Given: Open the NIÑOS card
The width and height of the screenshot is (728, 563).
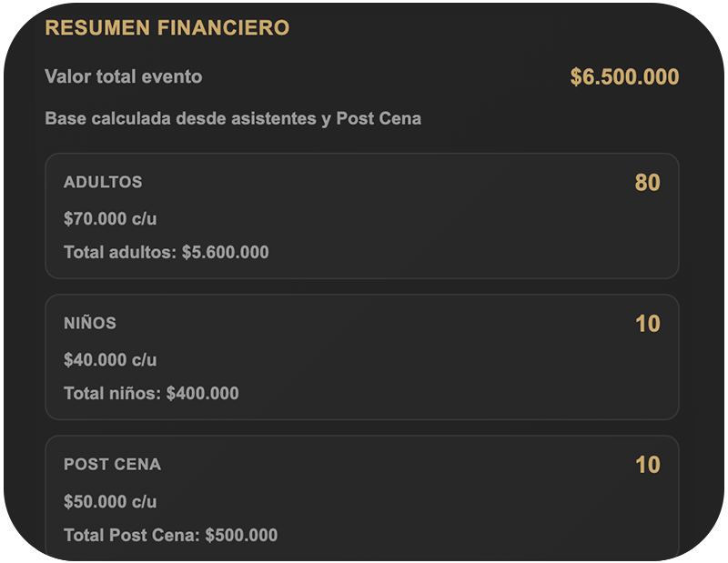Looking at the screenshot, I should (x=362, y=357).
